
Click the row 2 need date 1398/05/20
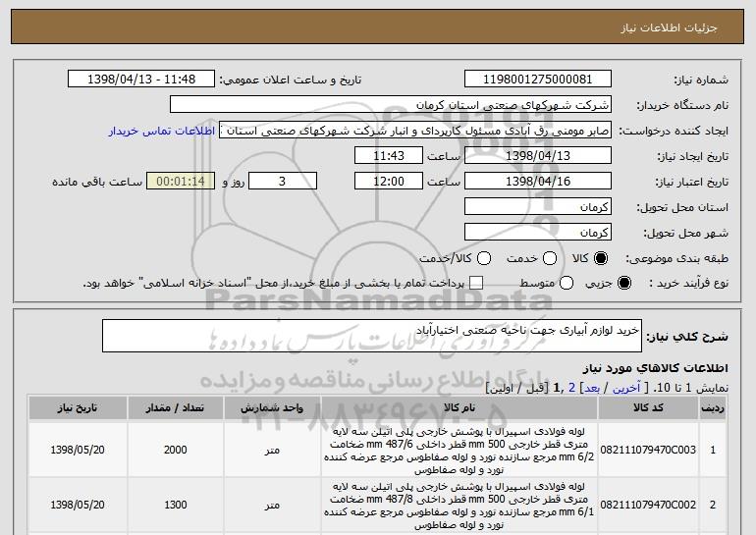pos(78,505)
